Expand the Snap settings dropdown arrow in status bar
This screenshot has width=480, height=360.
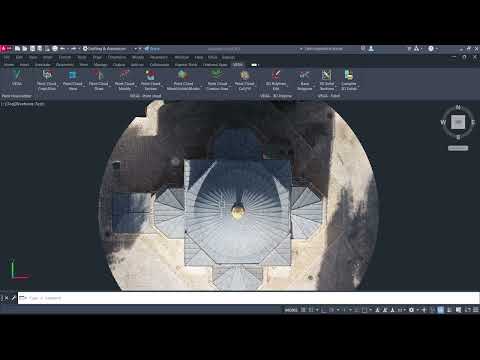(x=317, y=310)
